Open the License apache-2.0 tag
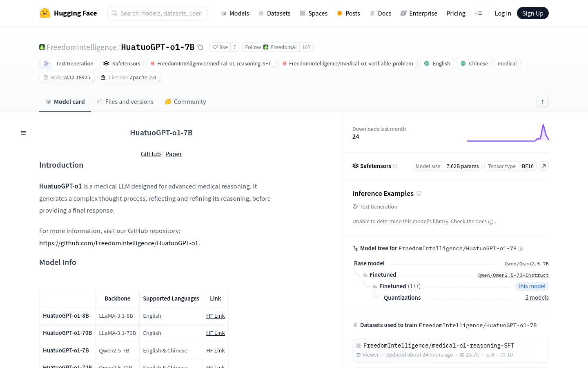Viewport: 588px width, 368px height. pos(129,77)
